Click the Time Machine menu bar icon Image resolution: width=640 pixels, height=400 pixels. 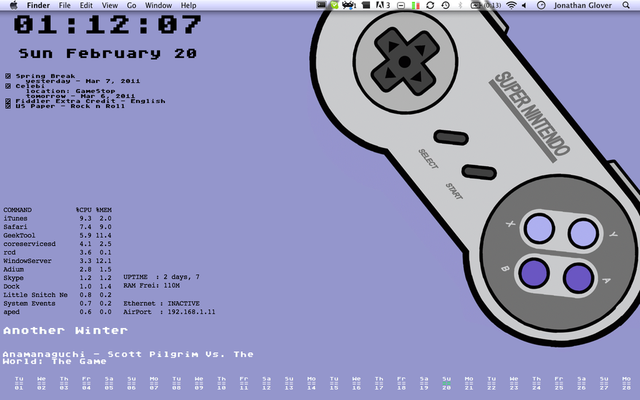[x=445, y=5]
